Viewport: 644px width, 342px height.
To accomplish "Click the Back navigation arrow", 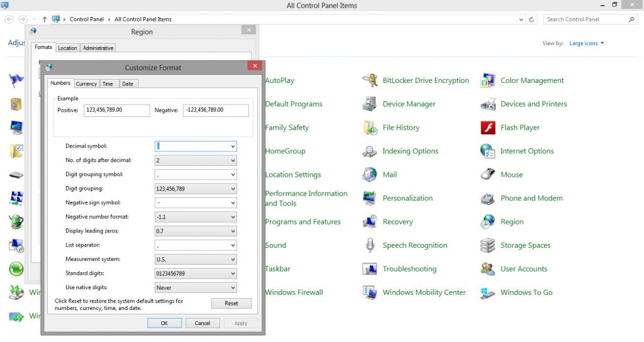I will 9,19.
